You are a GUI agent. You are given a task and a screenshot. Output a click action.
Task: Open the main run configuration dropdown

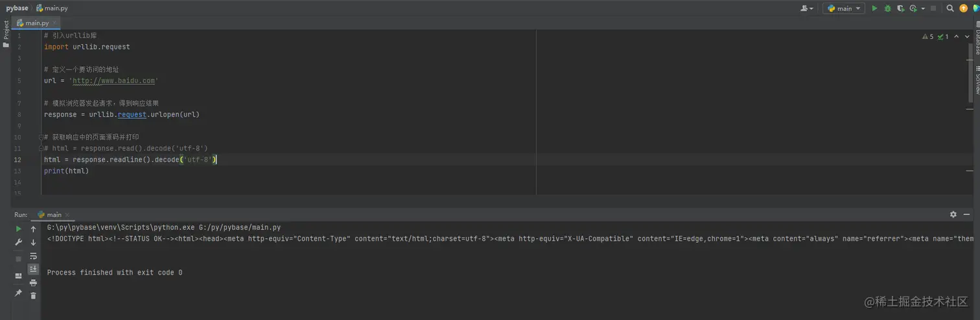pyautogui.click(x=844, y=8)
